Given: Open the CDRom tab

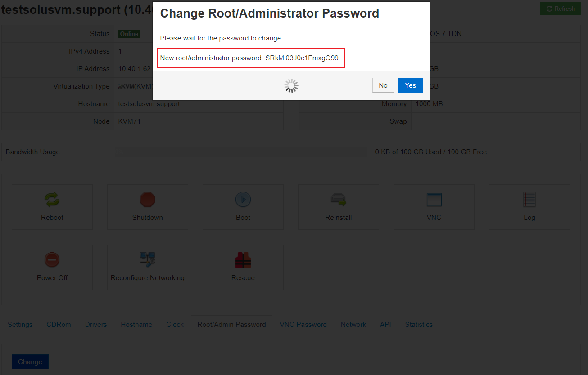Looking at the screenshot, I should pos(59,325).
